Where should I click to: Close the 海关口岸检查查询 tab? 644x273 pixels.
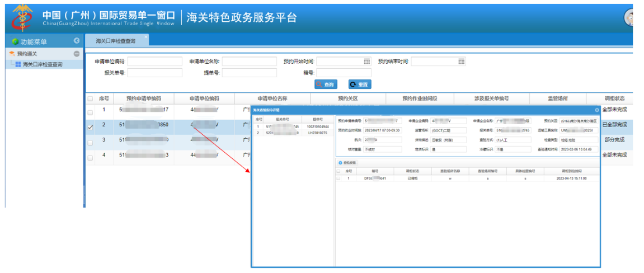[146, 37]
